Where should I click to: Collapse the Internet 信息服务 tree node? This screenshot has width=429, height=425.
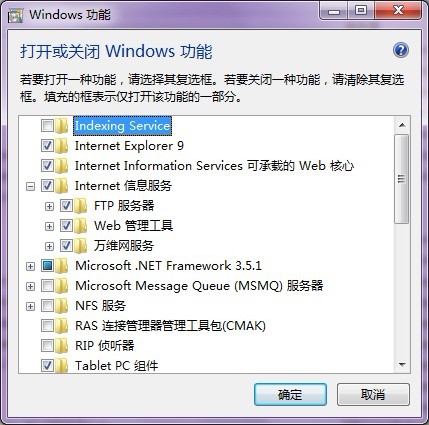(30, 186)
